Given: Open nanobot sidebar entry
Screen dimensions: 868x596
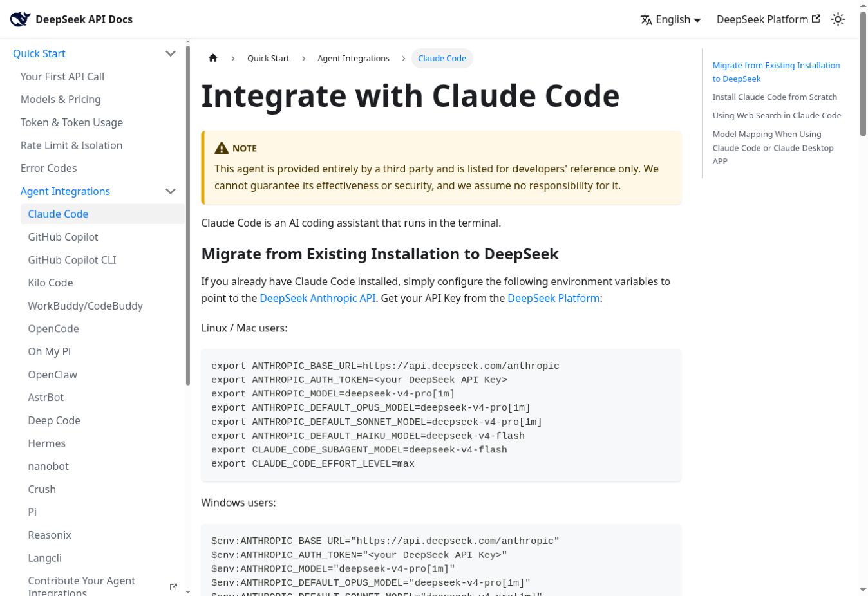Looking at the screenshot, I should pos(48,466).
